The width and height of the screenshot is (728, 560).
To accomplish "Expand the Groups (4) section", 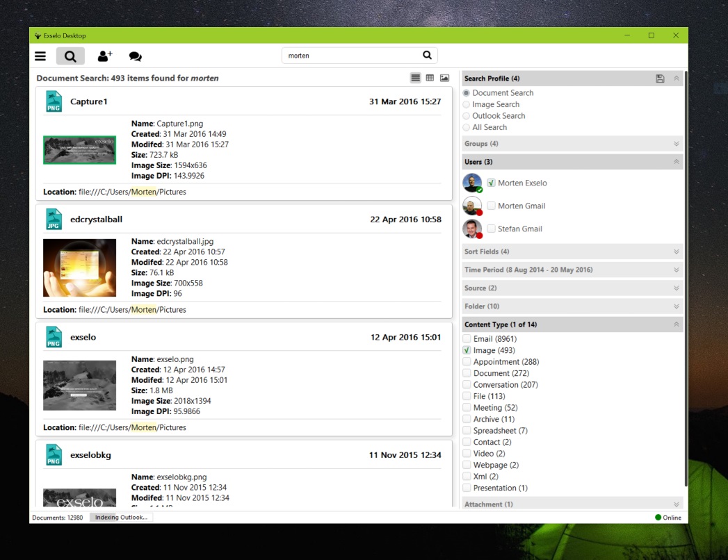I will pyautogui.click(x=676, y=144).
